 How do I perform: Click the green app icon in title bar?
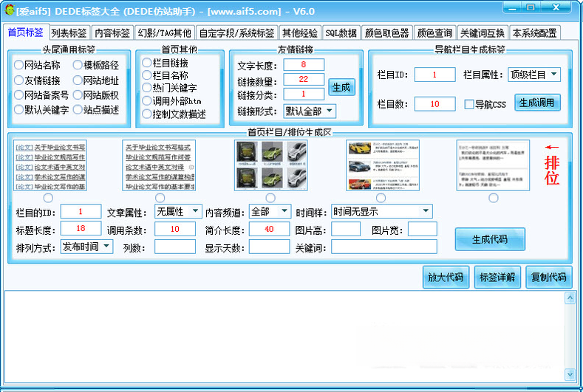click(x=9, y=10)
